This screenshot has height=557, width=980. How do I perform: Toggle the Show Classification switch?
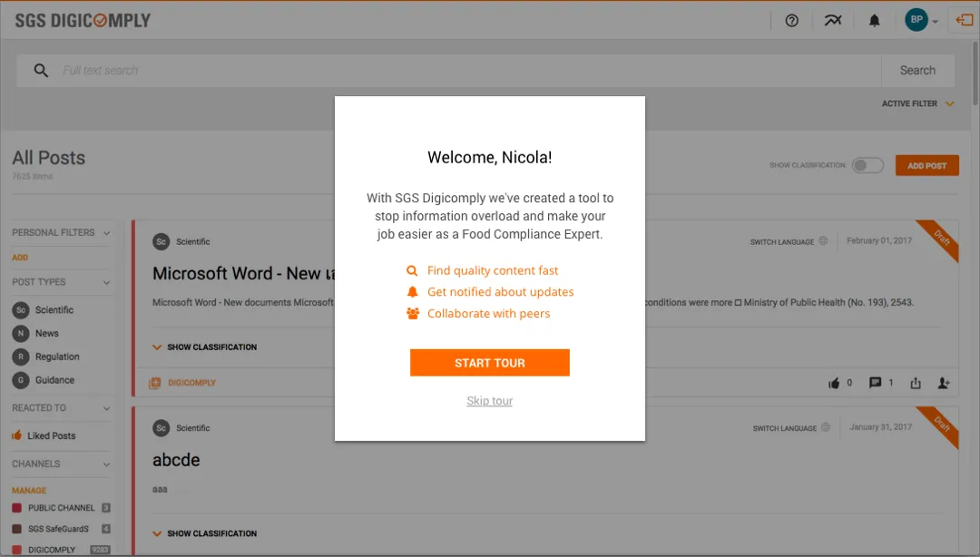[x=867, y=166]
